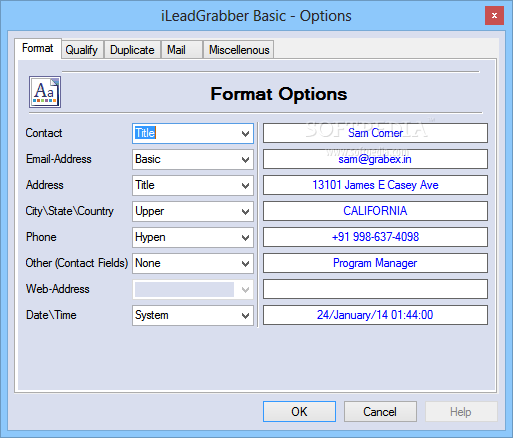Screen dimensions: 513x438
Task: Click the Program Manager preview field
Action: (375, 263)
